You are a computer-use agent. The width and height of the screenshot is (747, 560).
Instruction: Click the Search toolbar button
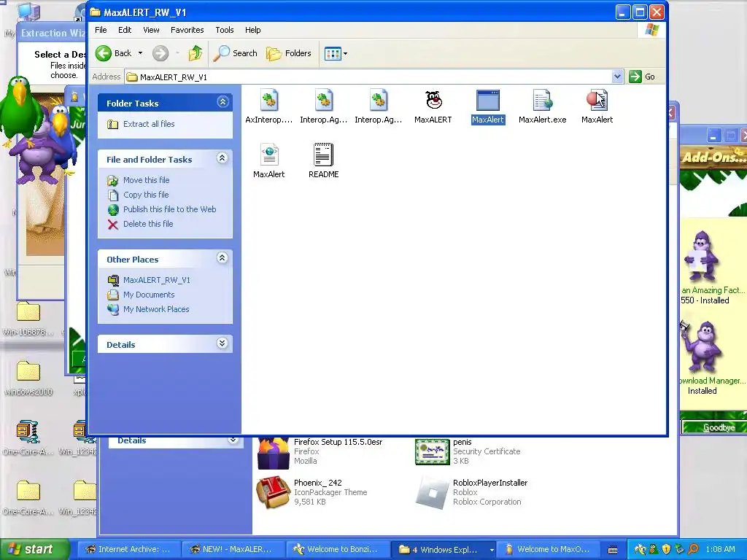tap(236, 53)
